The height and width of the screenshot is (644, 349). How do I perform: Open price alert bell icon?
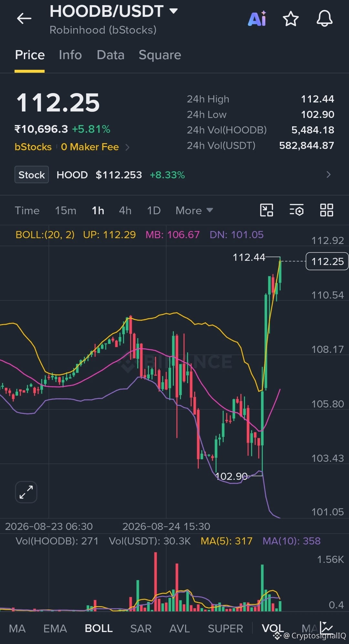click(x=324, y=18)
